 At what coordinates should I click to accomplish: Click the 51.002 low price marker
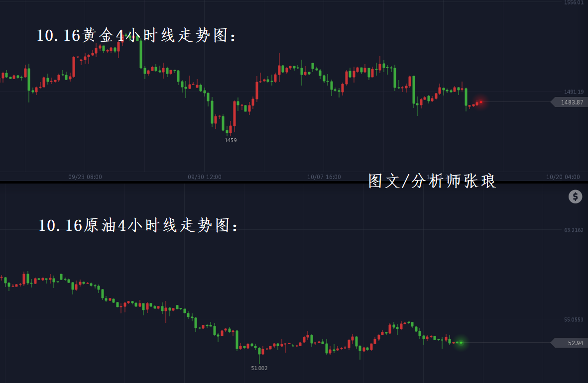(259, 368)
